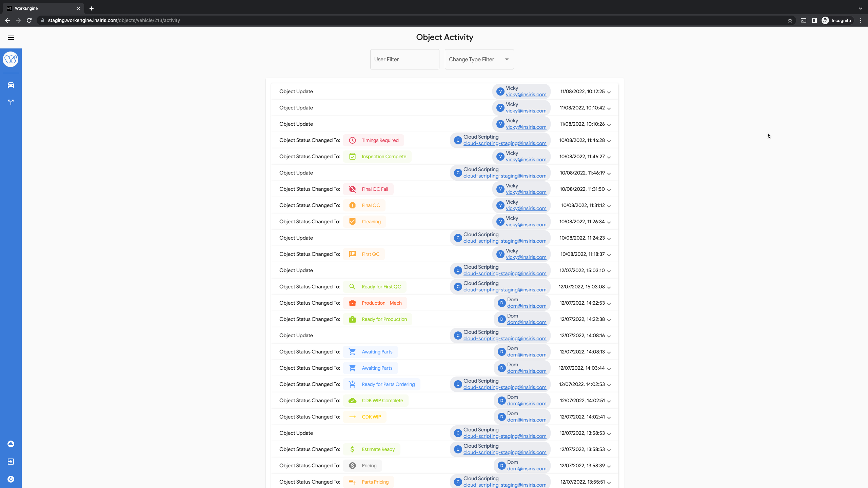Screen dimensions: 868x488
Task: Open the dom@insiris.com link on Pricing row
Action: coord(527,469)
